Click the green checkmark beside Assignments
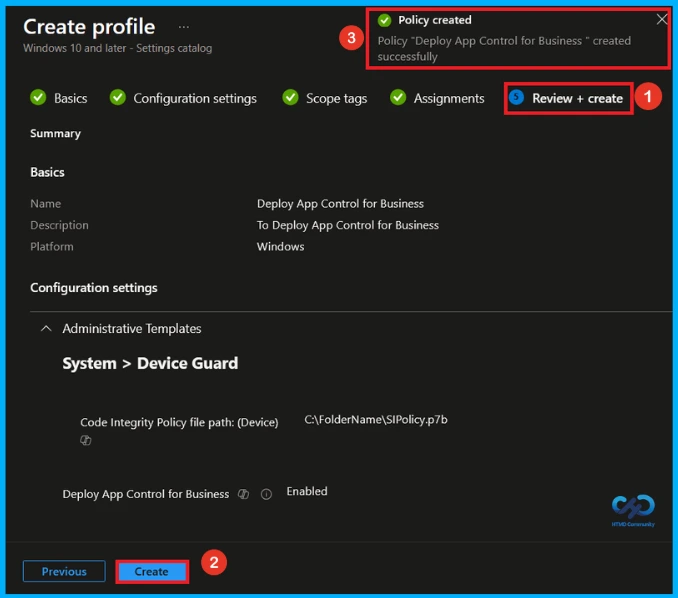Screen dimensions: 678x598 coord(398,97)
